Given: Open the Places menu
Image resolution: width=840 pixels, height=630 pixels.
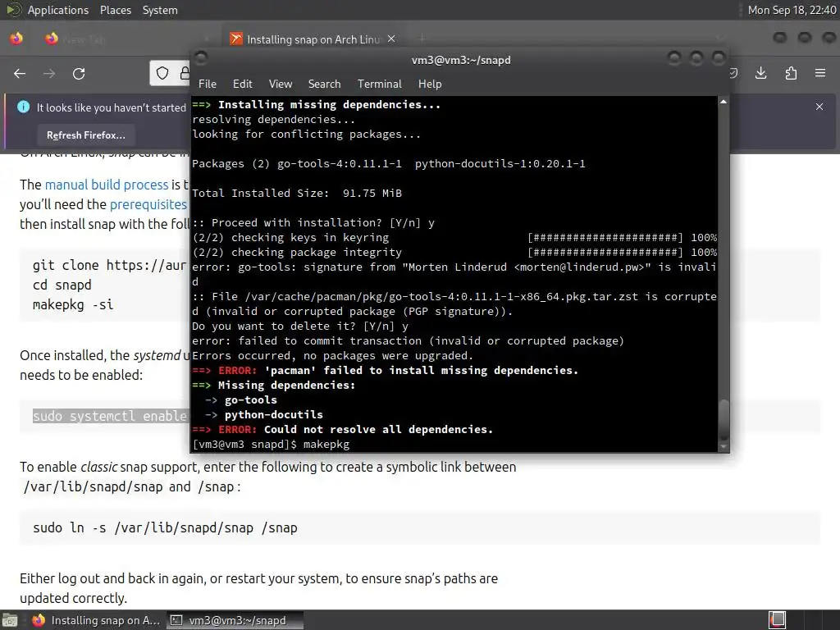Looking at the screenshot, I should click(x=115, y=10).
